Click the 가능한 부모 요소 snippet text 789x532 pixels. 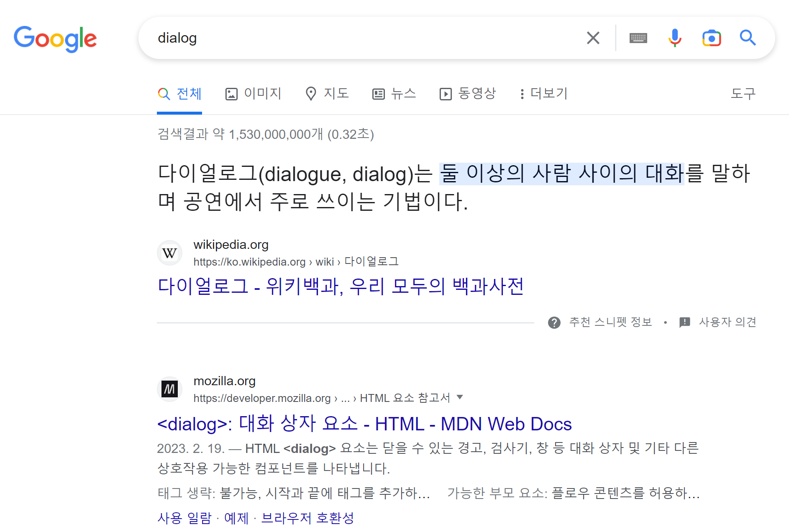(574, 493)
